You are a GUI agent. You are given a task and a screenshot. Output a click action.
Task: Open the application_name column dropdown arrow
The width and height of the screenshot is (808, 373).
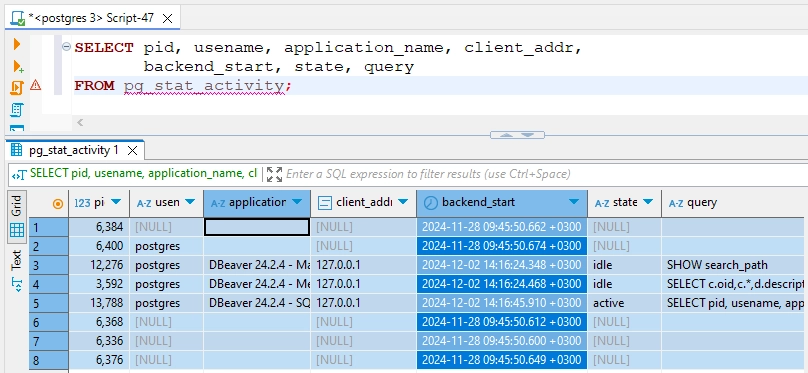297,202
